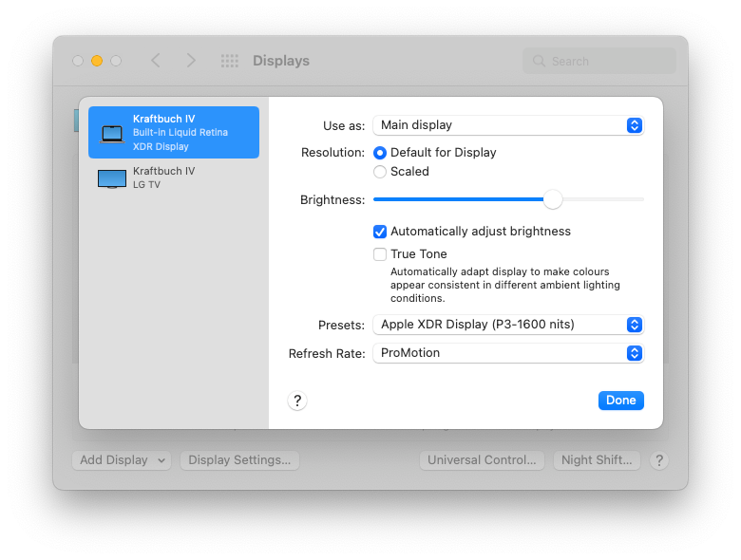
Task: Disable Automatically adjust brightness
Action: [x=380, y=232]
